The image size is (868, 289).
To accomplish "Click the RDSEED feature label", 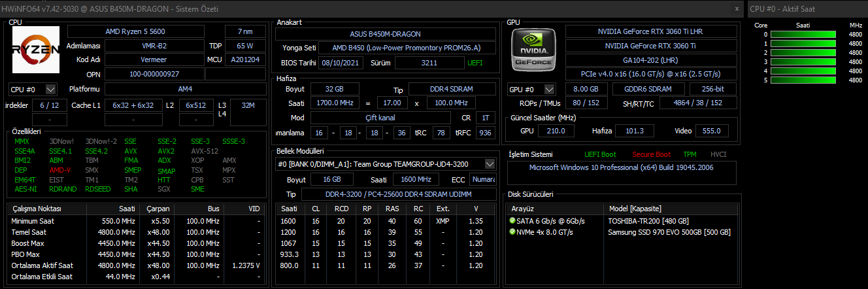I will click(x=97, y=189).
